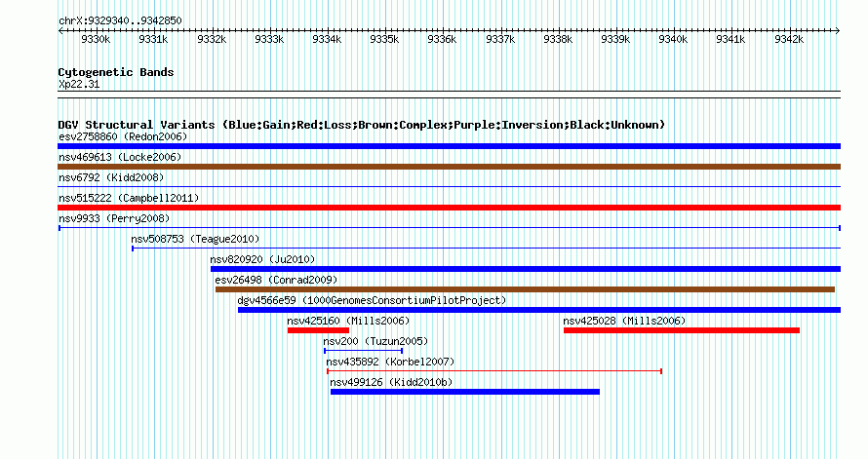Select the blue esv2758860 gain bar

(x=449, y=146)
